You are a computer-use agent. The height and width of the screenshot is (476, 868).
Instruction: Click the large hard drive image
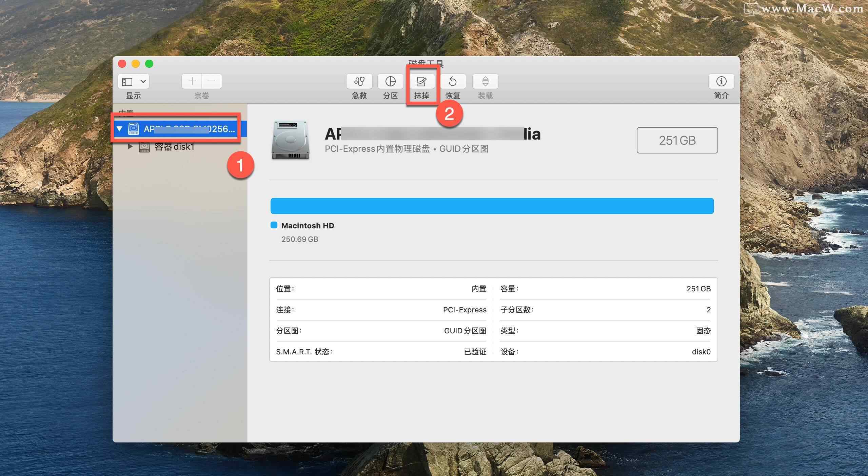coord(291,140)
